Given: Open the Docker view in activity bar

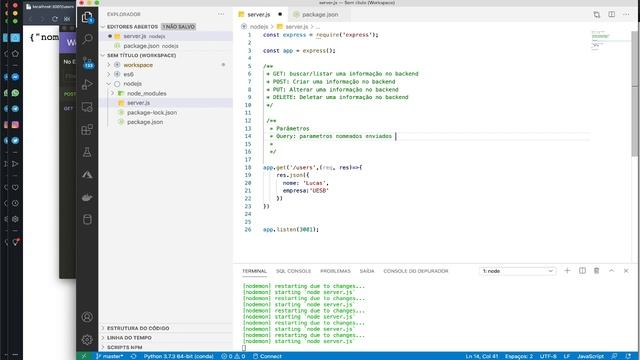Looking at the screenshot, I should [x=87, y=197].
